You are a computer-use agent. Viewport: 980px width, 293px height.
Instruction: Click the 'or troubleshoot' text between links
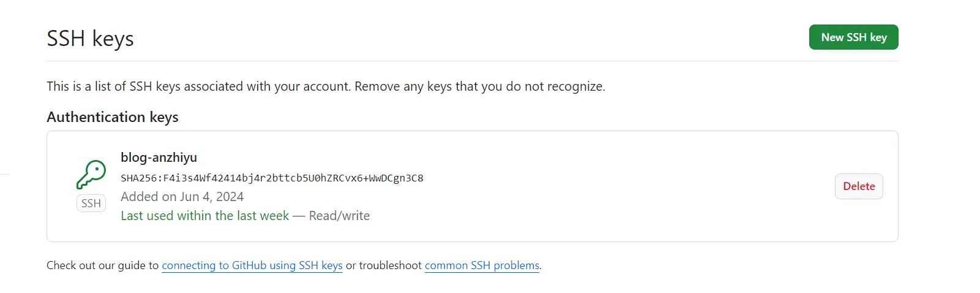[x=383, y=265]
